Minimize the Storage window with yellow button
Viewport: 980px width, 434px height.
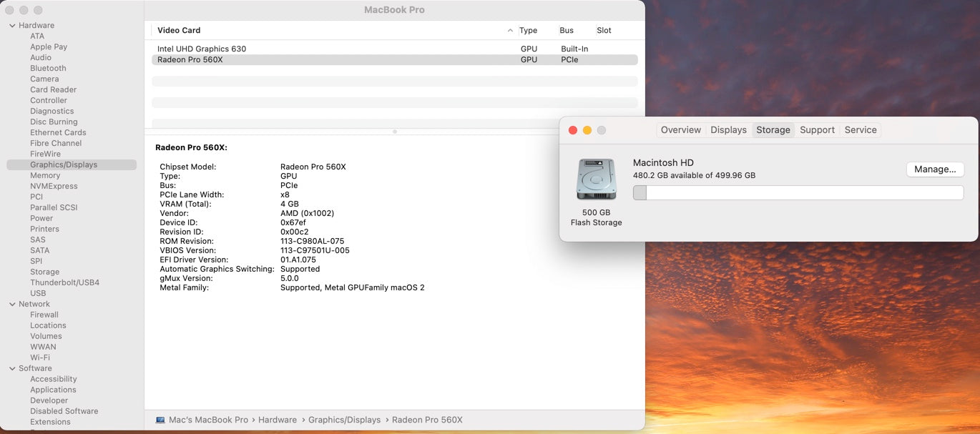coord(587,130)
